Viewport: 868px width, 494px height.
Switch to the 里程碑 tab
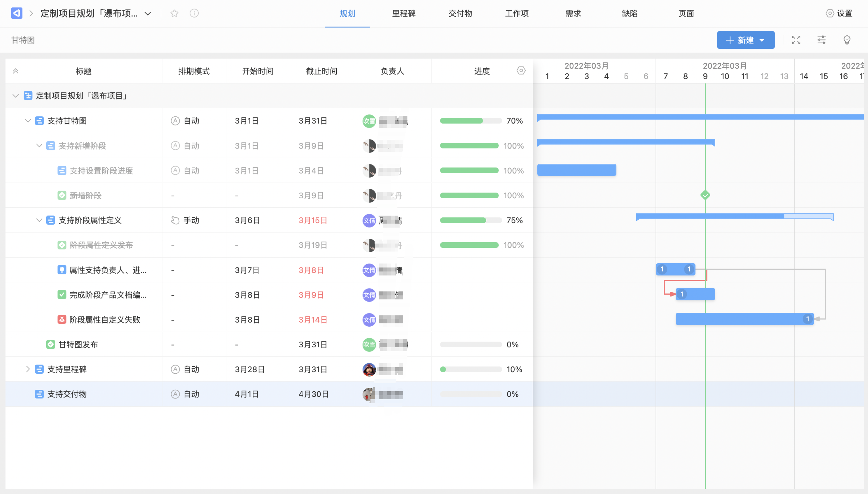tap(404, 14)
